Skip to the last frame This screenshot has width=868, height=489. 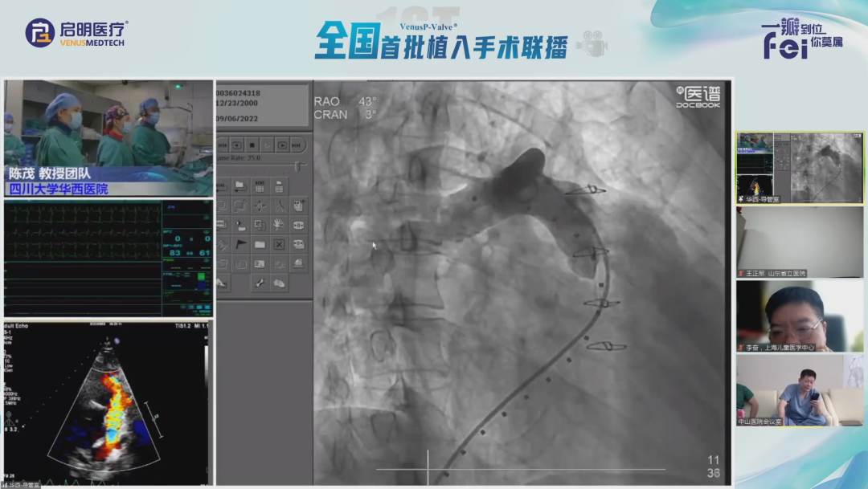tap(297, 145)
